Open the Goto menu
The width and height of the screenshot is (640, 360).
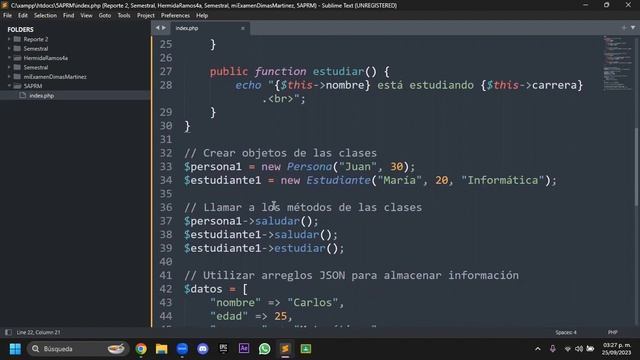click(104, 16)
